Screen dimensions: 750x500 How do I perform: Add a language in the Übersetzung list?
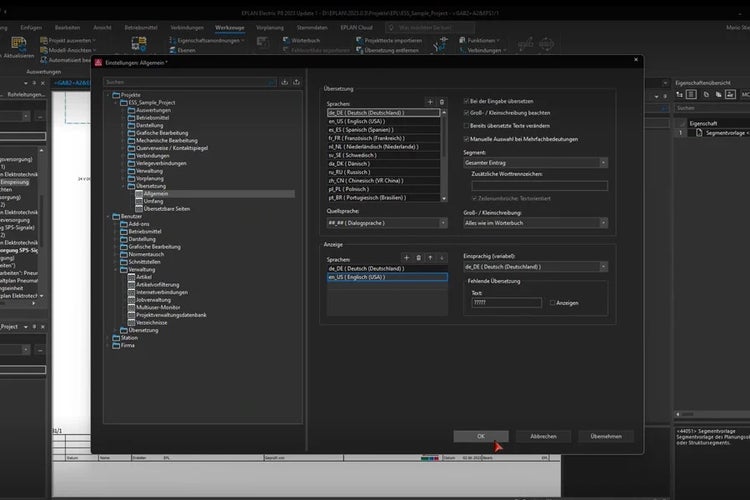click(430, 102)
